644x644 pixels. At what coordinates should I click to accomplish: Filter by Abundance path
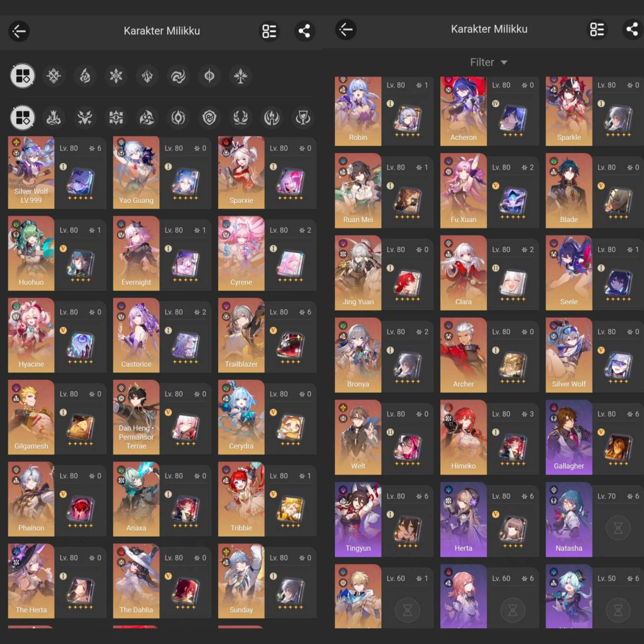coord(240,118)
